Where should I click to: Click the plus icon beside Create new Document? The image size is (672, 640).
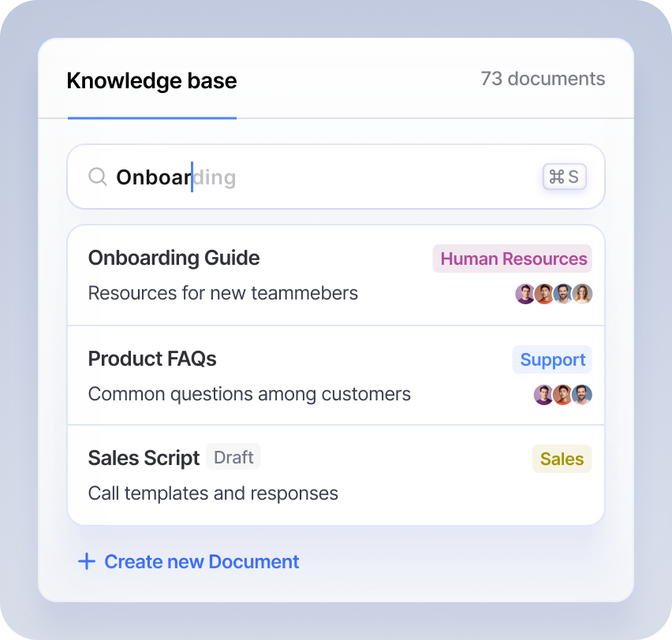(x=86, y=561)
